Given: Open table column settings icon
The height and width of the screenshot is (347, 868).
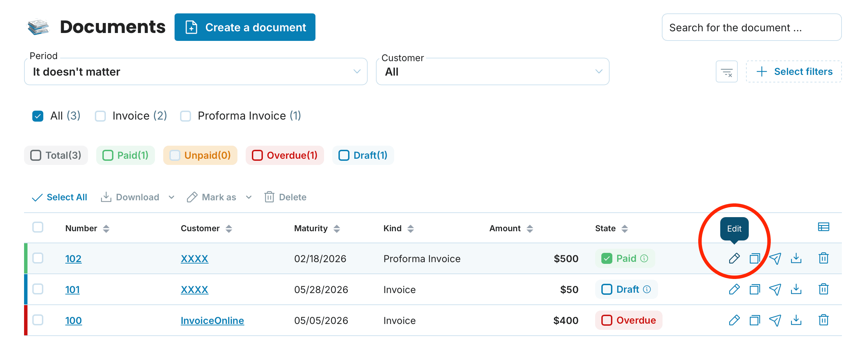Looking at the screenshot, I should click(x=823, y=227).
